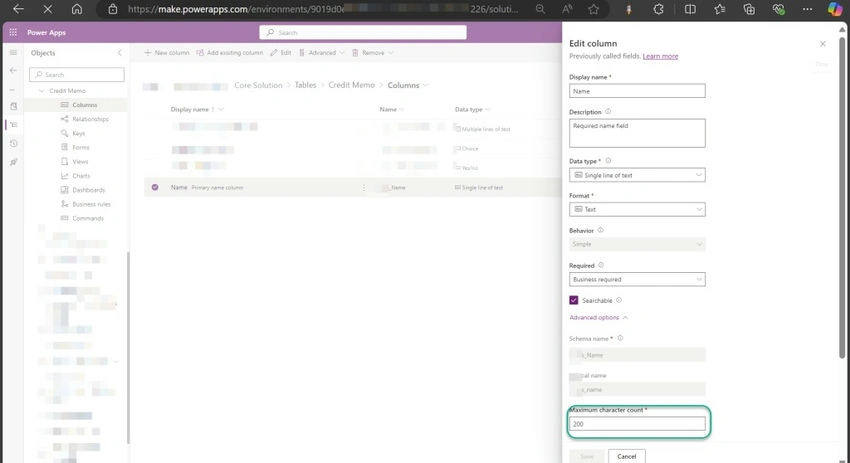This screenshot has height=463, width=850.
Task: Click Add existing column button
Action: (x=229, y=53)
